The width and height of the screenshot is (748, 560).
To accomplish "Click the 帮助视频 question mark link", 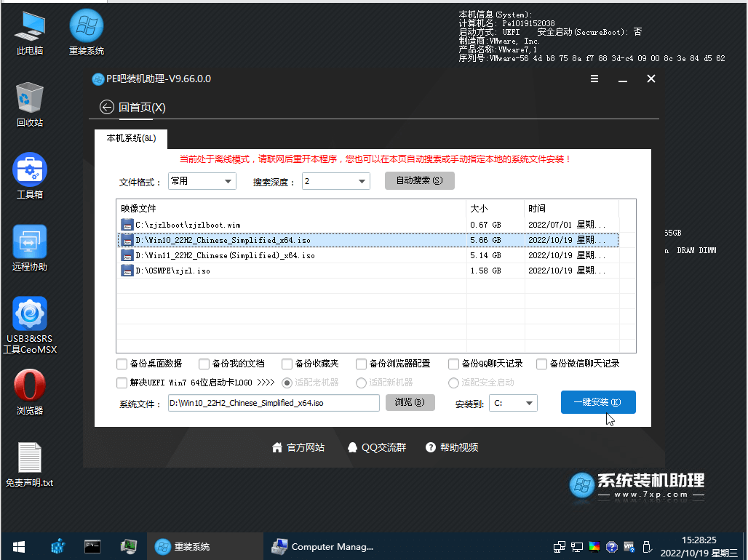I will 452,447.
